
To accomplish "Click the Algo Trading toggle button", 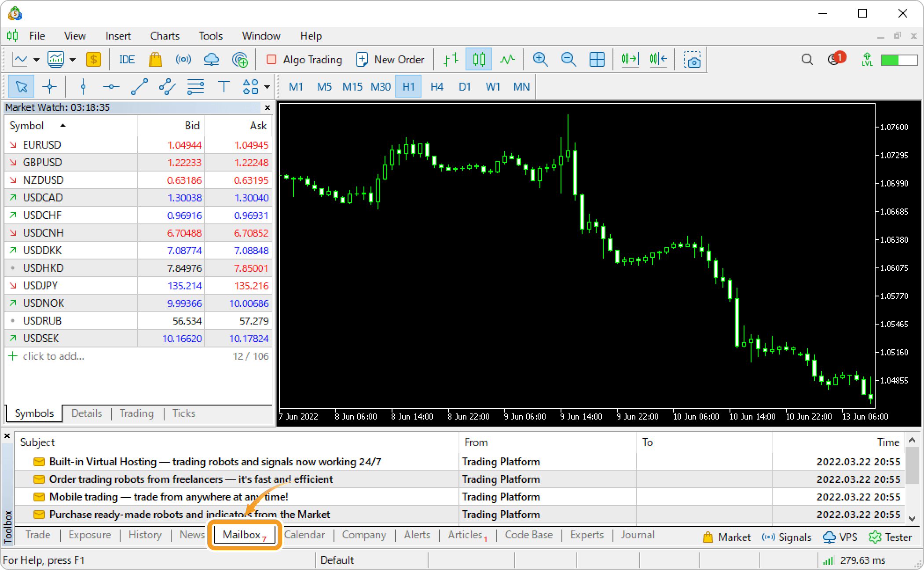I will 304,59.
